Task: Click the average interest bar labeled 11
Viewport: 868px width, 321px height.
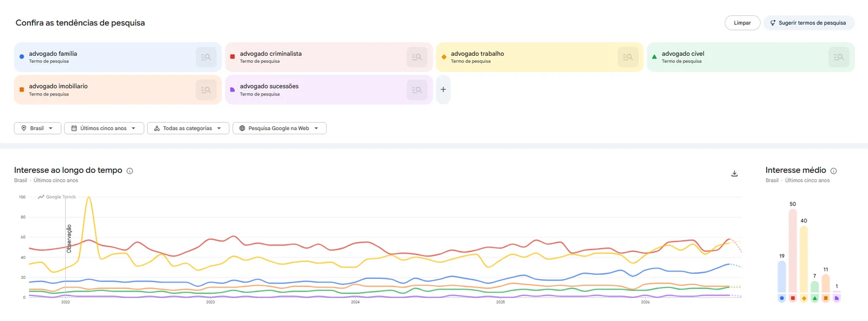Action: (826, 284)
